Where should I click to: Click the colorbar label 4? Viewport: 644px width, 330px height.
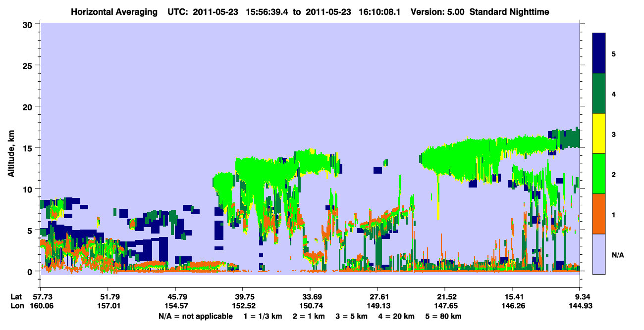click(614, 94)
